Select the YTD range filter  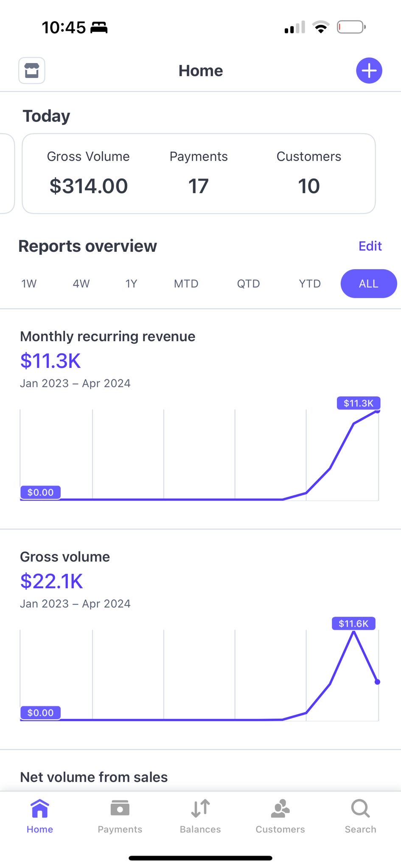[x=310, y=284]
